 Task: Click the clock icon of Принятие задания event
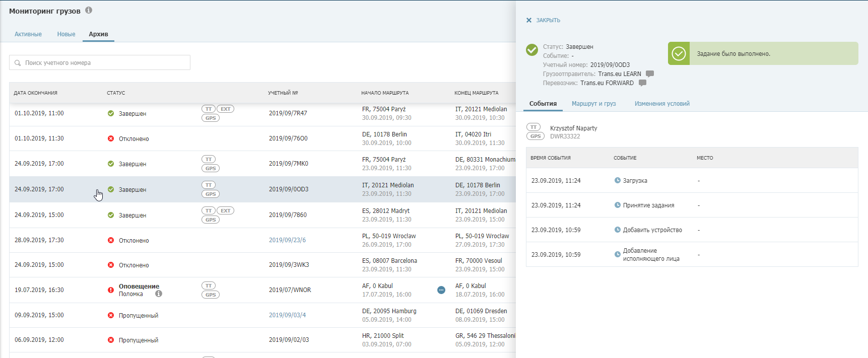click(617, 205)
